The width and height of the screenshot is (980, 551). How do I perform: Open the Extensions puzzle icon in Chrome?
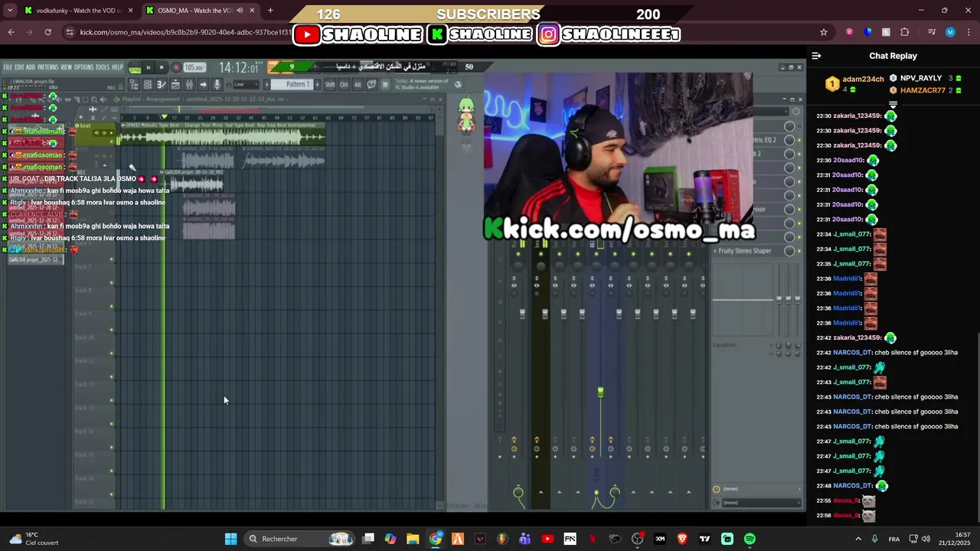905,32
